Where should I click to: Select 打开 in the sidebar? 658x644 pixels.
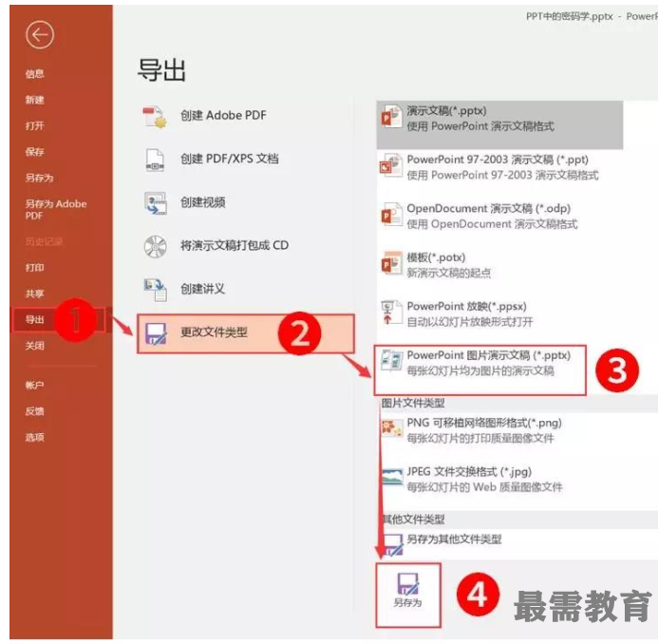point(34,126)
